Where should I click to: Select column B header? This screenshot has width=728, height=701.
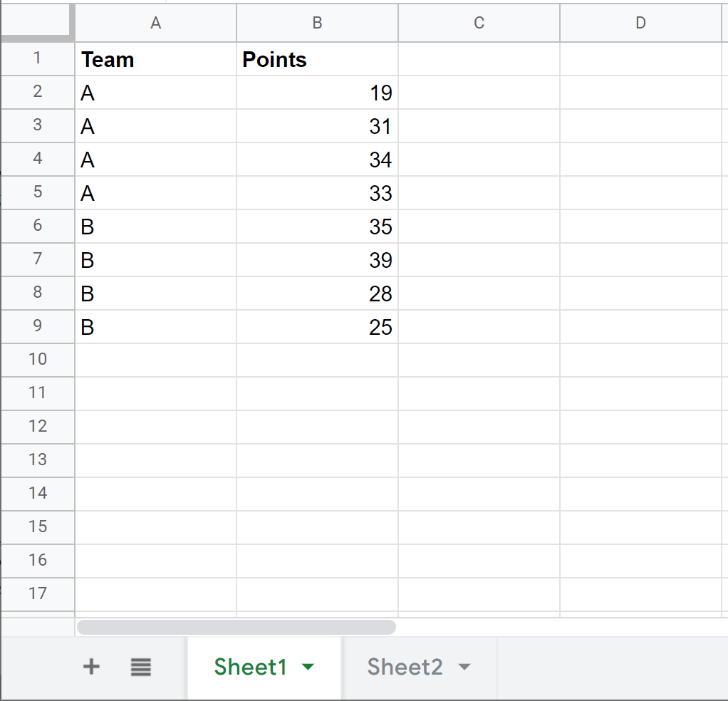pos(317,24)
